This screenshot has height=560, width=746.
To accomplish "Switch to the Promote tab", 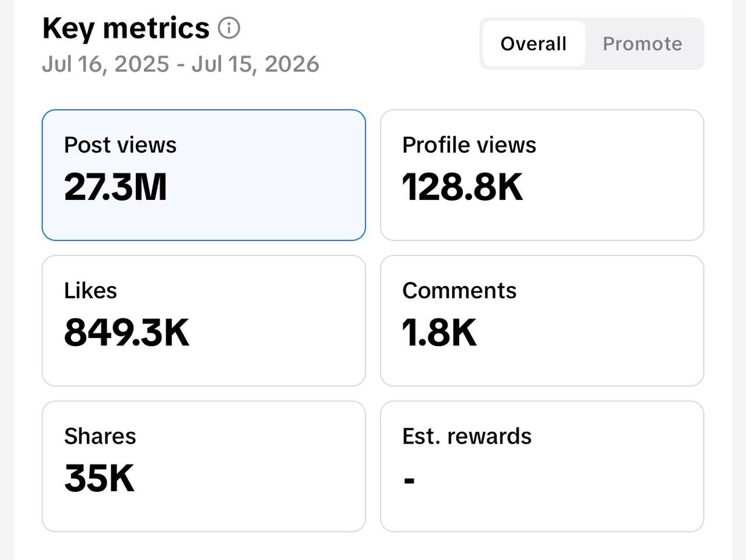I will coord(642,44).
